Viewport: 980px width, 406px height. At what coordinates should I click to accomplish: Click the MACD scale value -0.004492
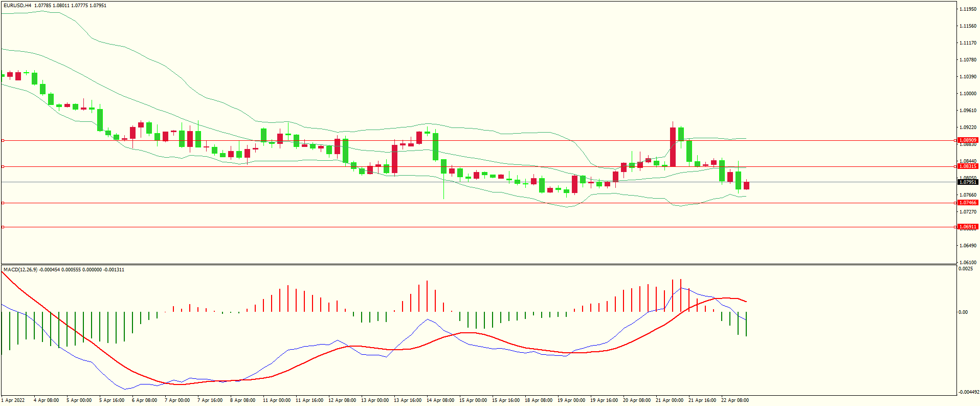pyautogui.click(x=968, y=392)
